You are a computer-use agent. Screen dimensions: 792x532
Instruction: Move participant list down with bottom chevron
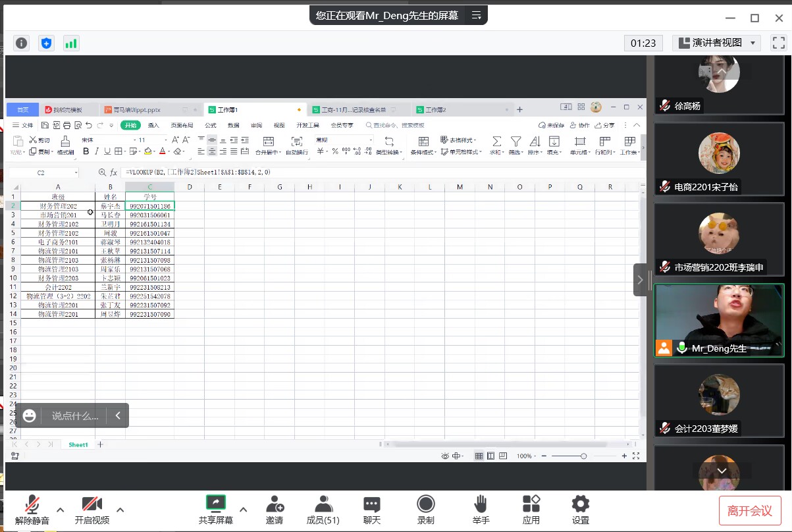[722, 471]
